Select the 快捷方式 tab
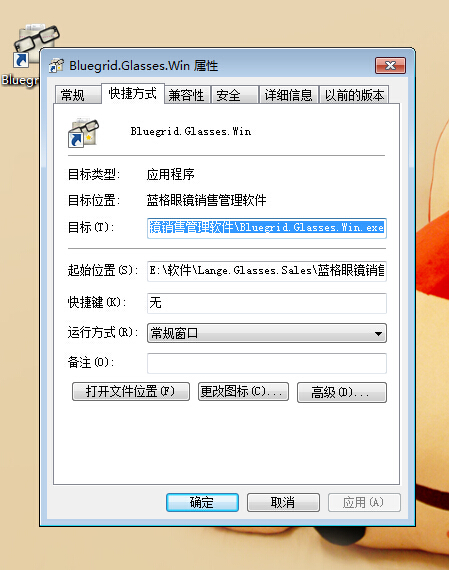This screenshot has height=570, width=449. tap(133, 93)
